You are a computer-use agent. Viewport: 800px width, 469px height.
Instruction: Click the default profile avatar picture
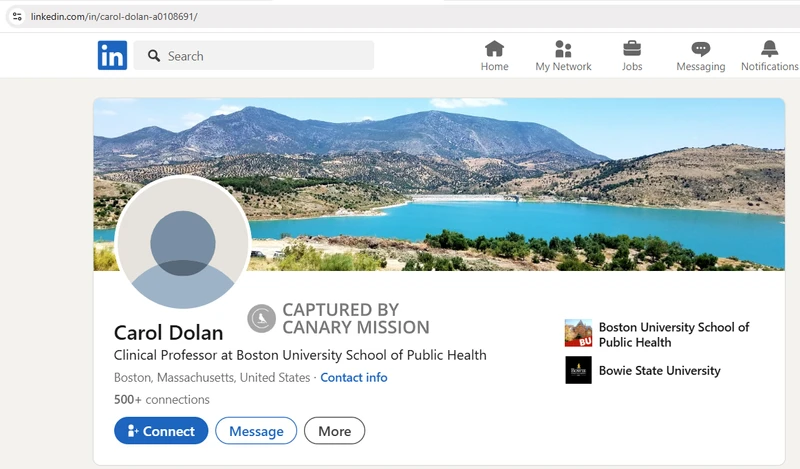pyautogui.click(x=183, y=243)
